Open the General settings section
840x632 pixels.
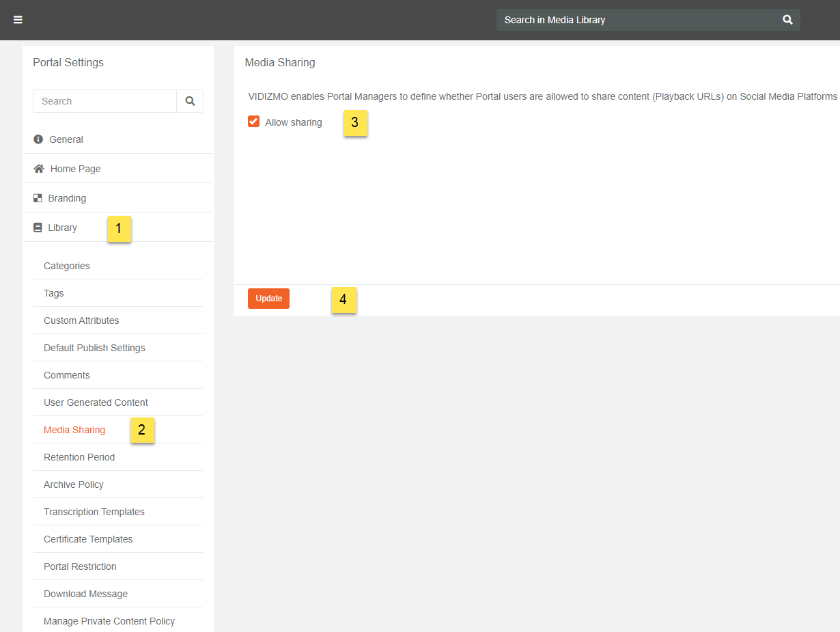pos(66,139)
